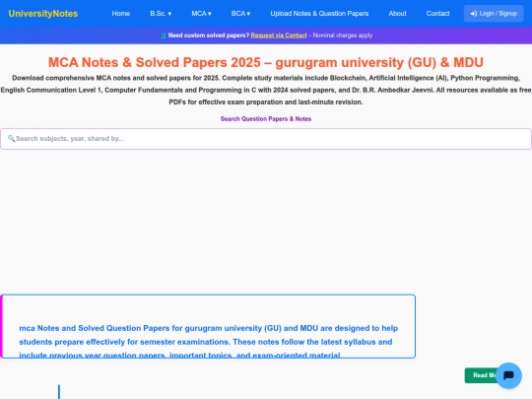Follow the Request via Contact link

(x=279, y=35)
